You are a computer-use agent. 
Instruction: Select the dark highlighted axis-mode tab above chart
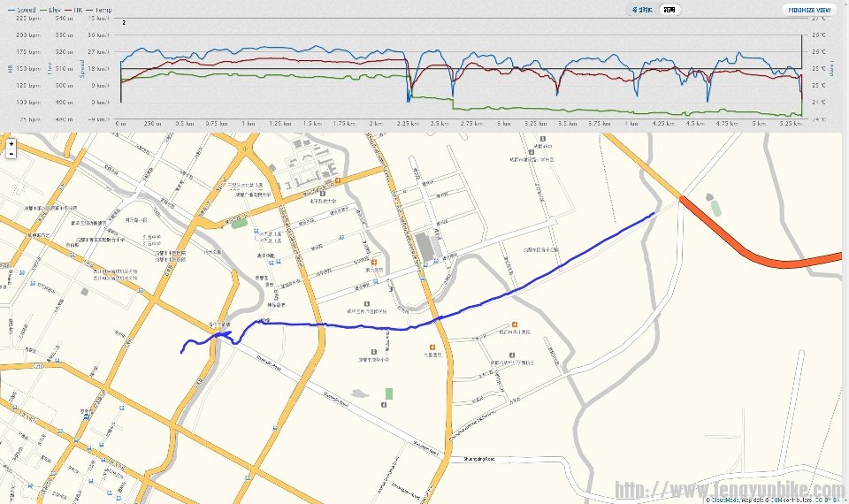click(671, 10)
